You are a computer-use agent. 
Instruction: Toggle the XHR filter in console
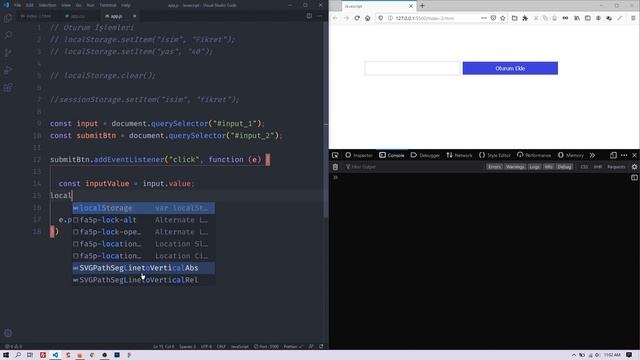[598, 167]
